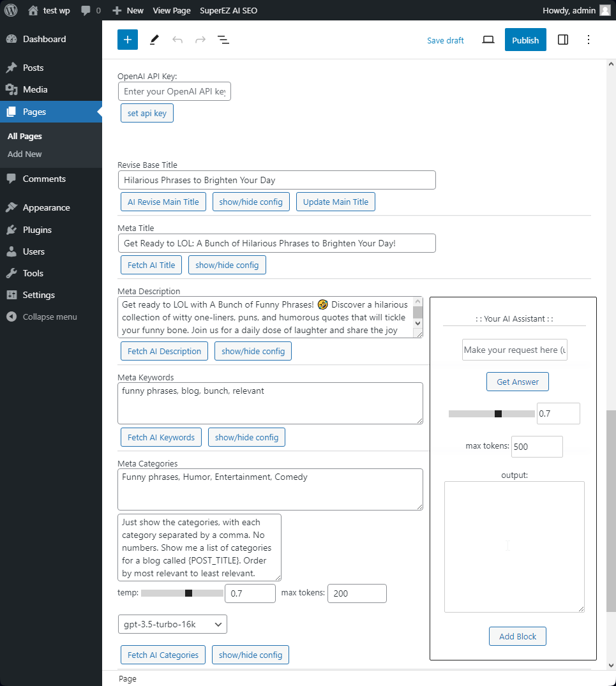The height and width of the screenshot is (686, 616).
Task: Preview page with the laptop icon
Action: 488,40
